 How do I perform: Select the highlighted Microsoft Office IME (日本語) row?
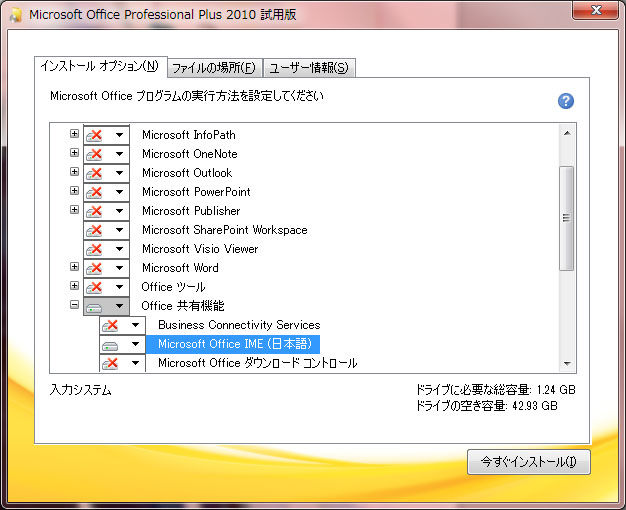coord(233,344)
